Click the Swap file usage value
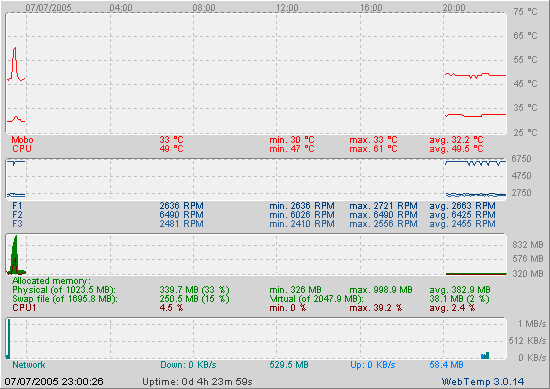 [x=194, y=299]
